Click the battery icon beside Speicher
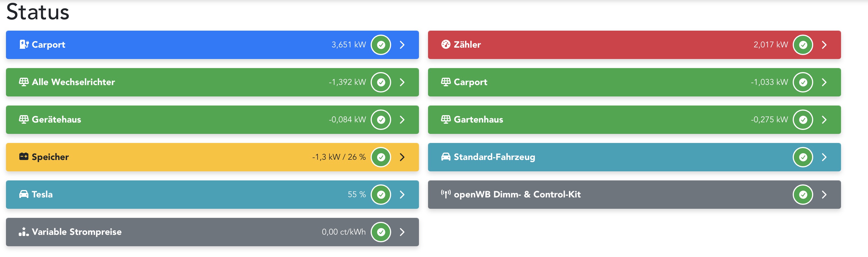Viewport: 868px width, 257px height. click(x=24, y=157)
